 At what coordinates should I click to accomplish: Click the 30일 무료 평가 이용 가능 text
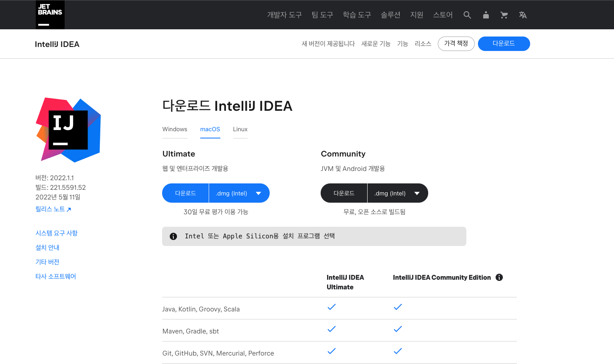tap(216, 212)
